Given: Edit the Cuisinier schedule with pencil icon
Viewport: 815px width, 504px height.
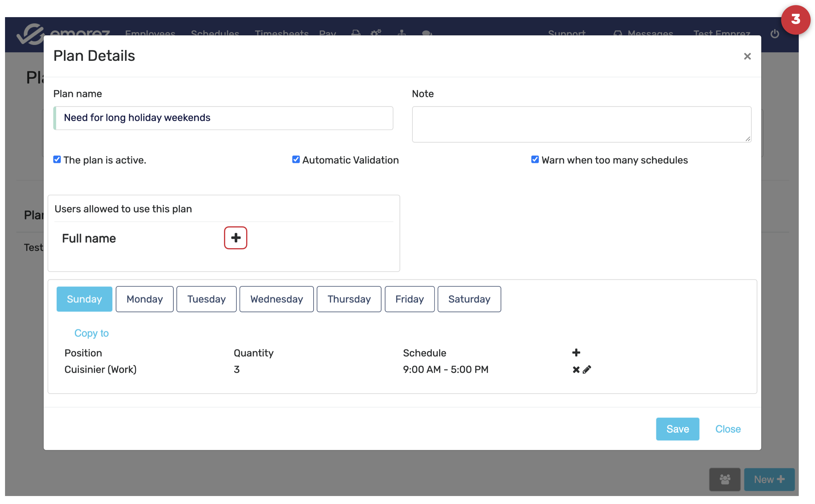Looking at the screenshot, I should [587, 369].
